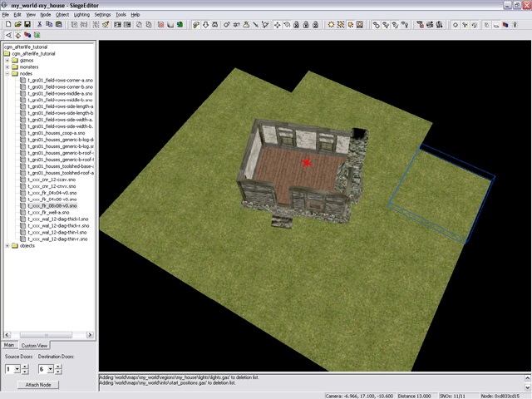Click the Distance 13.000 status bar entry

click(414, 396)
